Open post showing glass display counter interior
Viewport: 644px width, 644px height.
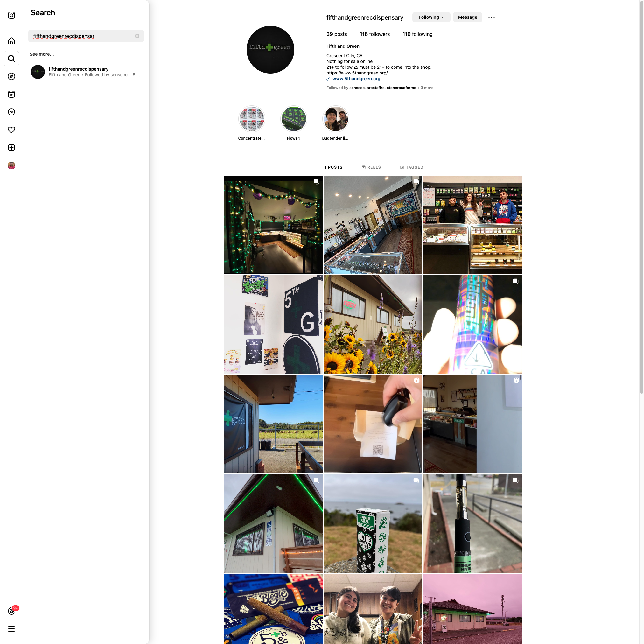click(373, 225)
